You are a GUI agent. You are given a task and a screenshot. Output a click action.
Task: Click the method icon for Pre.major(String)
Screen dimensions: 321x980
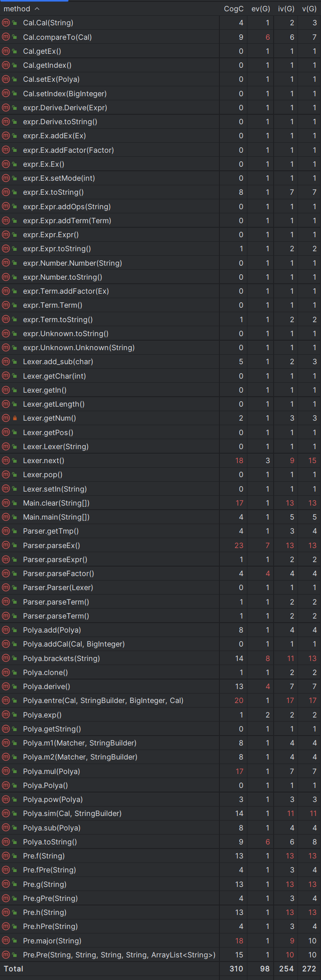tap(6, 941)
